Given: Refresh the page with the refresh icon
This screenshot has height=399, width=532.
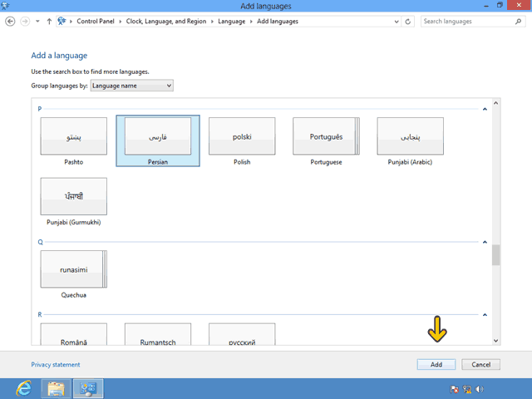Looking at the screenshot, I should [x=408, y=22].
